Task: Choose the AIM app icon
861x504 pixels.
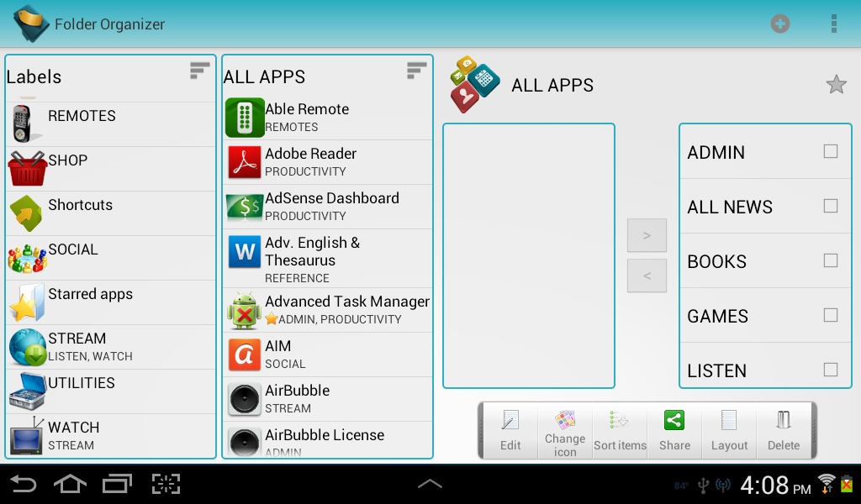Action: (x=245, y=354)
